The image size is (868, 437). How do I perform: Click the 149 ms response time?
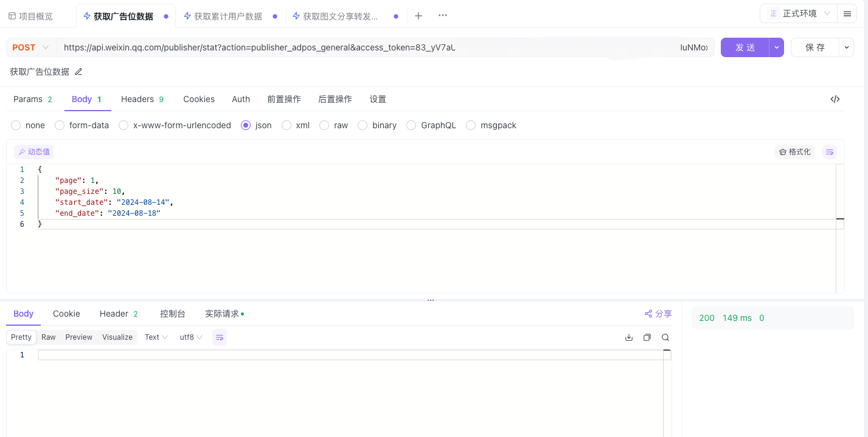point(737,318)
